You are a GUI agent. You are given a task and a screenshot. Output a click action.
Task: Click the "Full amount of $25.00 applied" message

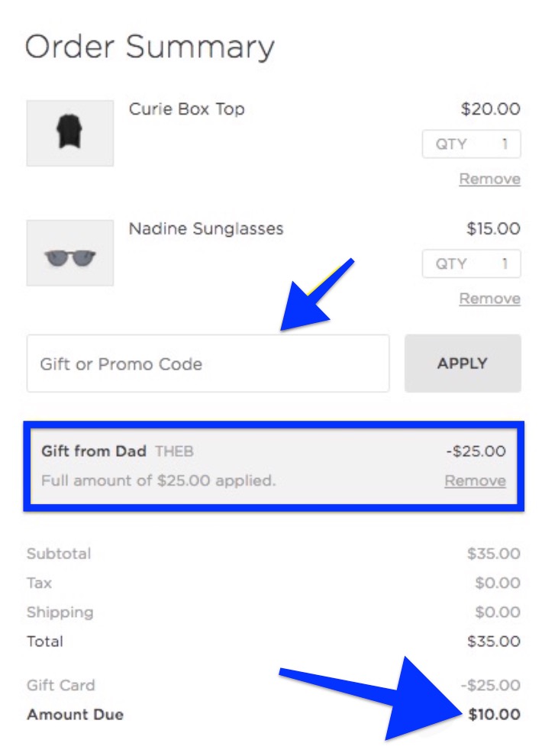[x=158, y=481]
